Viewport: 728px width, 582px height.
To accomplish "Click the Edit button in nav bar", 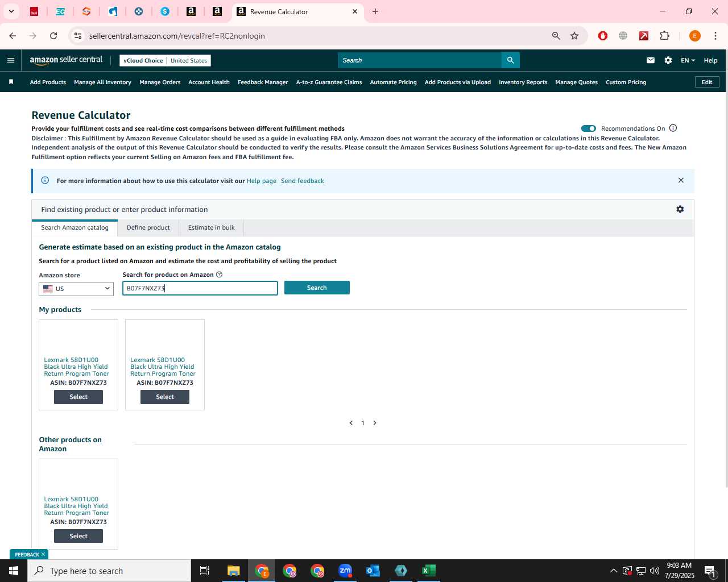I will click(707, 82).
